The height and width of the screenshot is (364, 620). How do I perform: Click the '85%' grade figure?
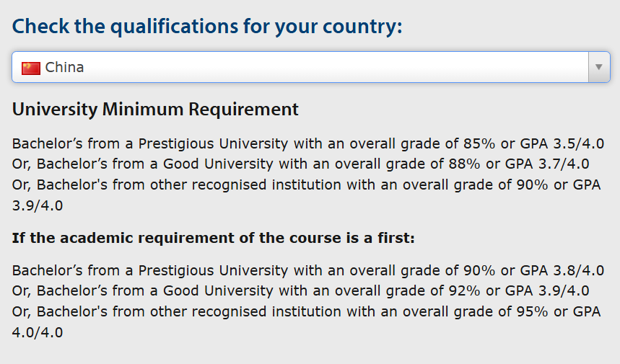(479, 143)
